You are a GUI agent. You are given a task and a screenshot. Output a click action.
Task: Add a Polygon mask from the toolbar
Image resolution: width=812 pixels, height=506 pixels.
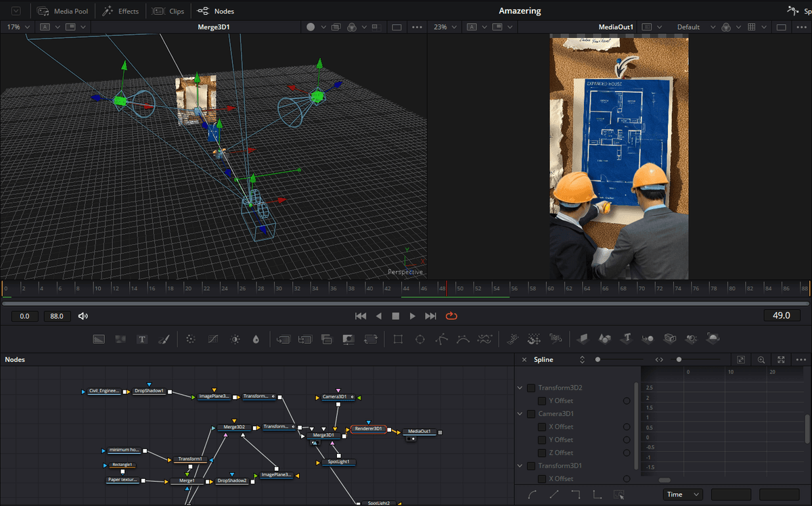pos(441,339)
